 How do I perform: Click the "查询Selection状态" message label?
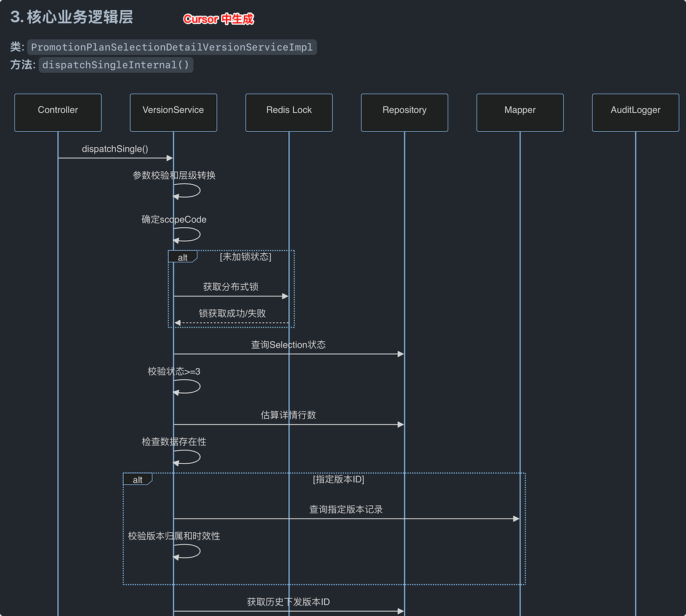click(x=288, y=345)
